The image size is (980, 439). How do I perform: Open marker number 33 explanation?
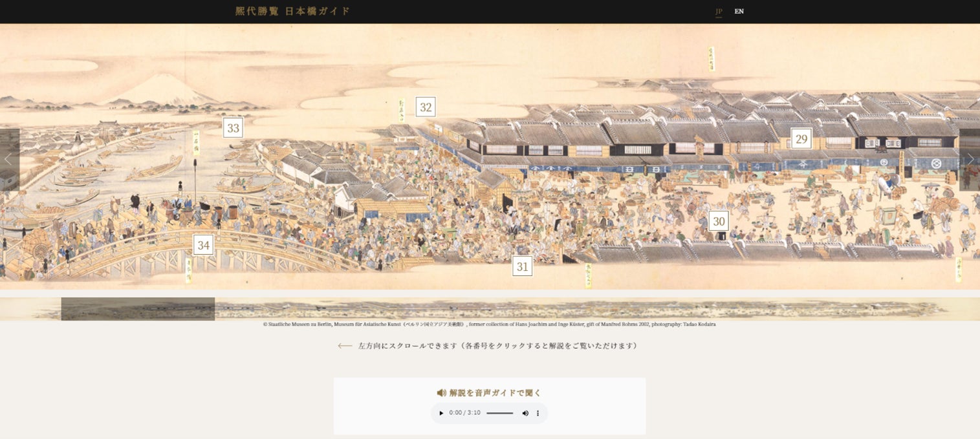[x=233, y=128]
